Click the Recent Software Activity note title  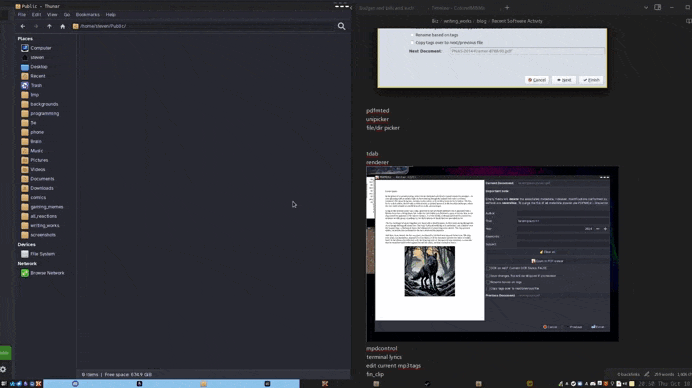pos(517,21)
